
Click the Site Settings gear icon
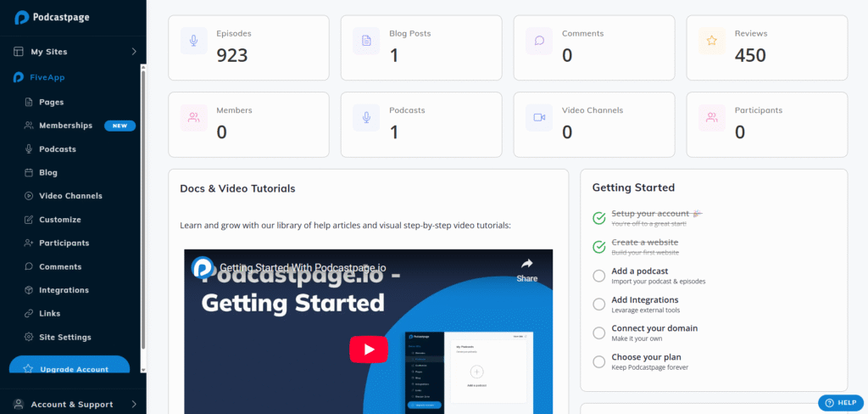28,337
